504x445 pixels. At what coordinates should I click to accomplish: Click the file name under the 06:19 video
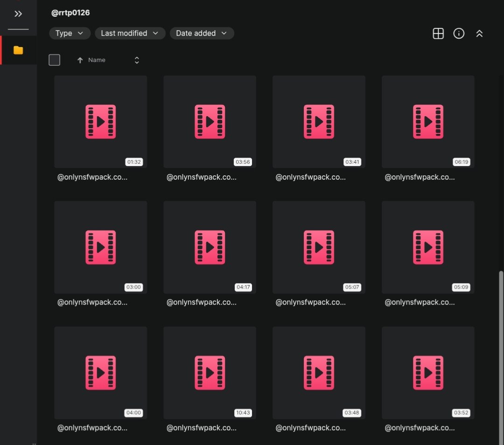420,177
